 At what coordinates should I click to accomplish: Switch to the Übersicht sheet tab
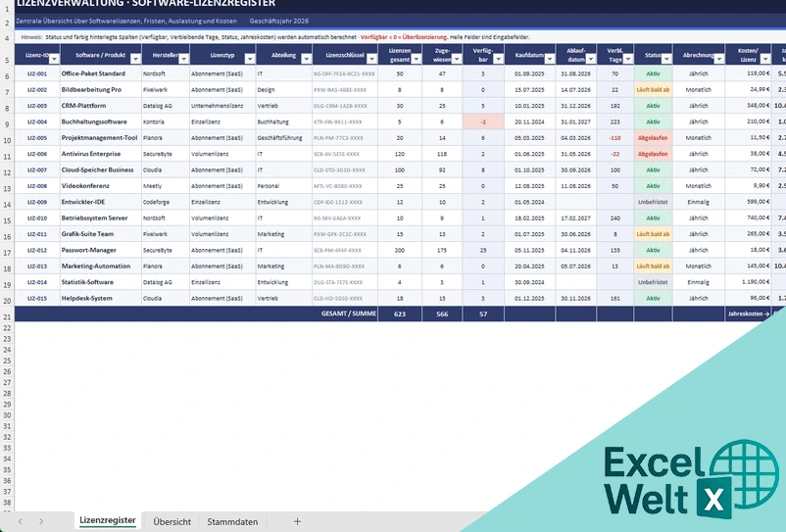tap(172, 521)
